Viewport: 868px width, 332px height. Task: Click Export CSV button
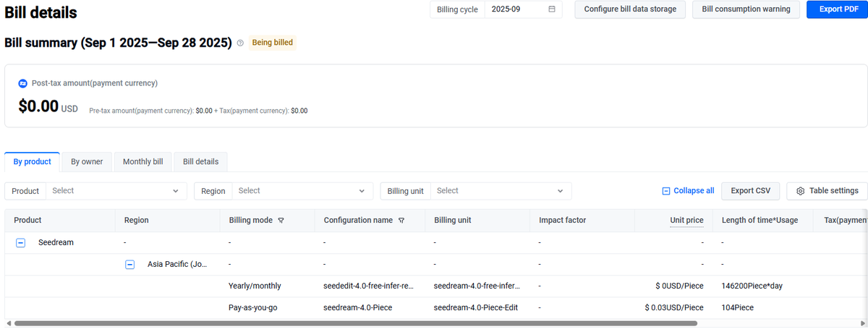750,191
